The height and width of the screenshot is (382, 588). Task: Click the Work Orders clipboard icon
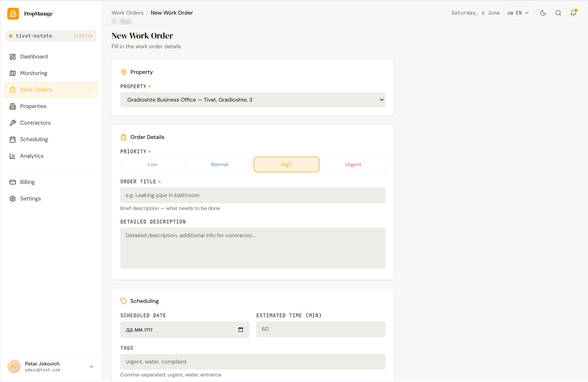tap(13, 90)
